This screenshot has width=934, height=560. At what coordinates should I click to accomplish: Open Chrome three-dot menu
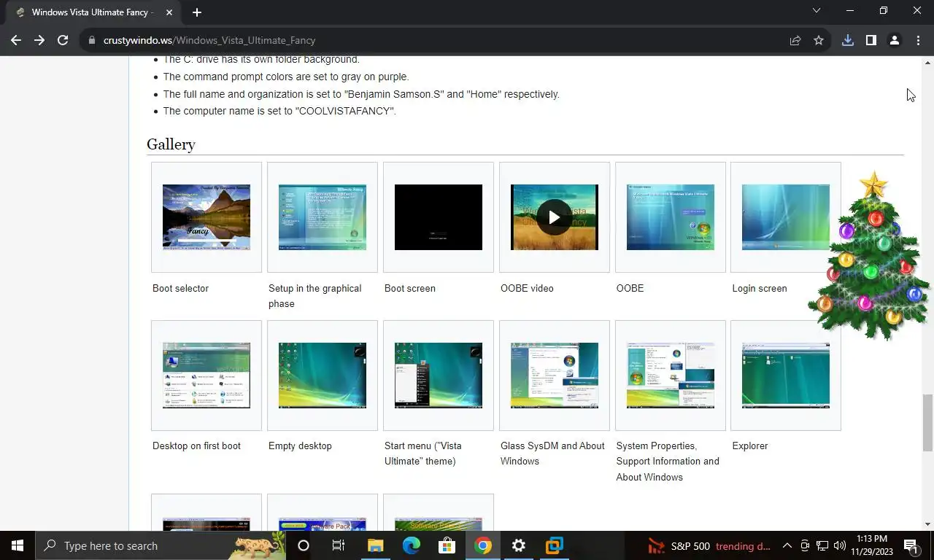click(918, 40)
